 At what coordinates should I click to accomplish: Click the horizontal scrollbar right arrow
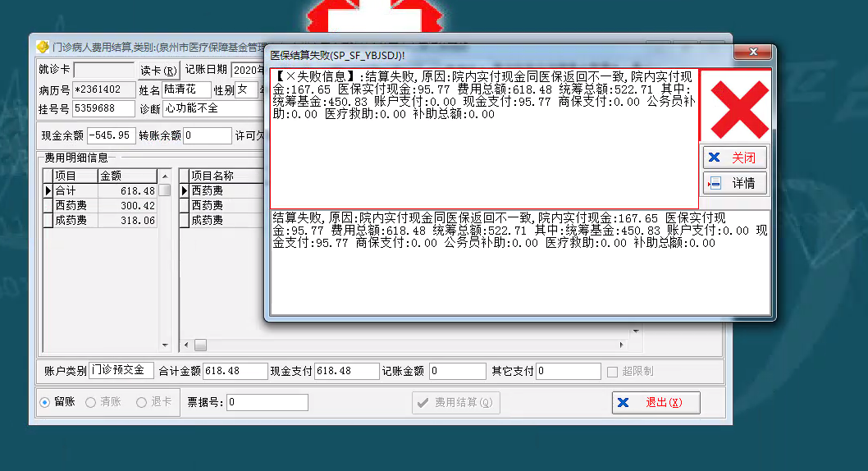click(x=621, y=345)
